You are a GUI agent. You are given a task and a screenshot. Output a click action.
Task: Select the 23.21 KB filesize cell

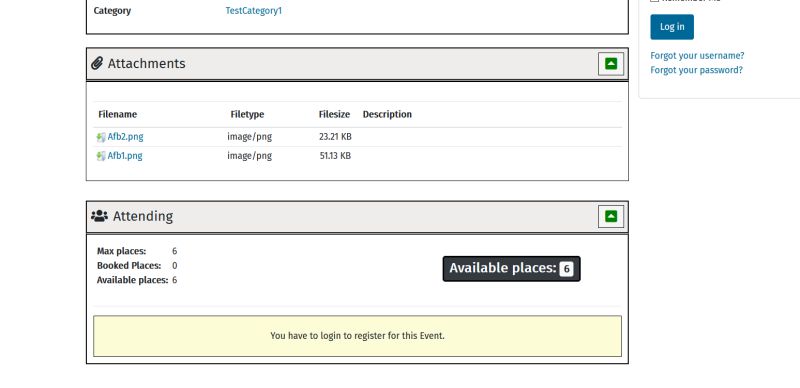coord(335,137)
